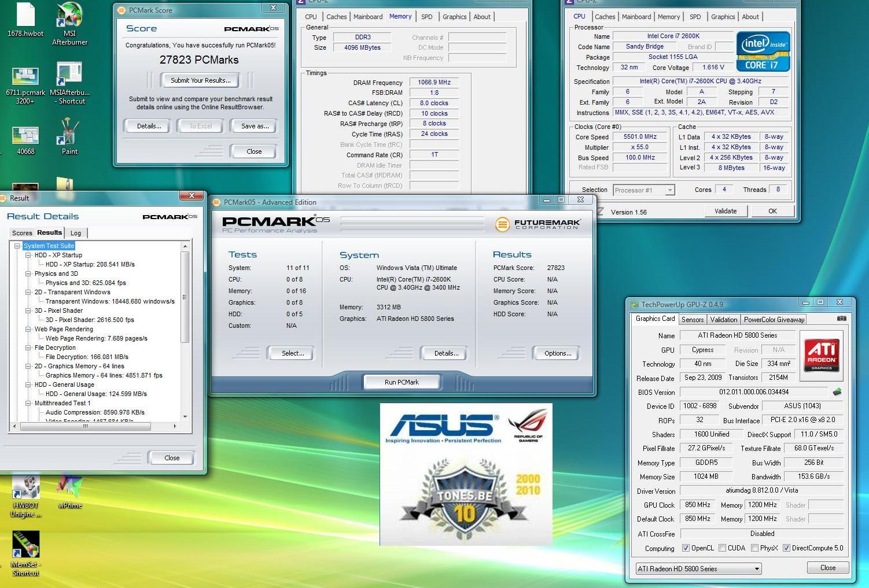Collapse the File Decryption tree node
Screen dimensions: 869x588
tap(28, 347)
